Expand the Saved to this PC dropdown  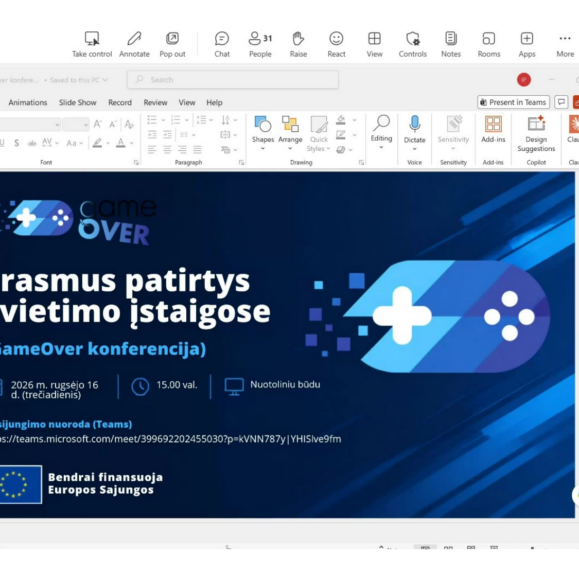pyautogui.click(x=105, y=80)
